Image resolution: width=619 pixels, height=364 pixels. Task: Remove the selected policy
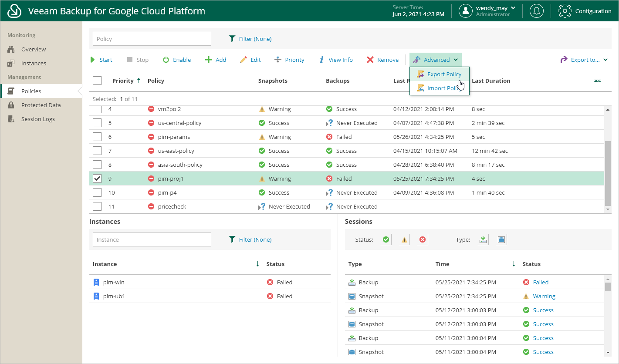382,60
